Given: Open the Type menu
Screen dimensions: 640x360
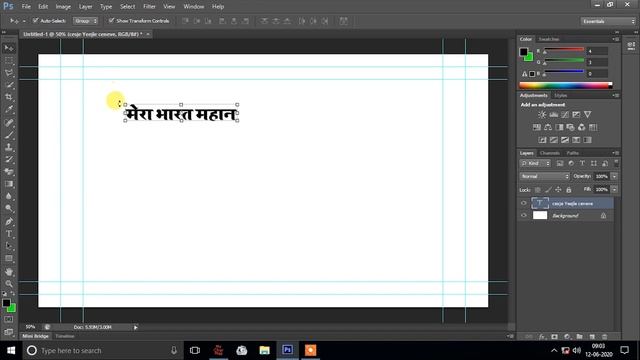Looking at the screenshot, I should point(106,7).
